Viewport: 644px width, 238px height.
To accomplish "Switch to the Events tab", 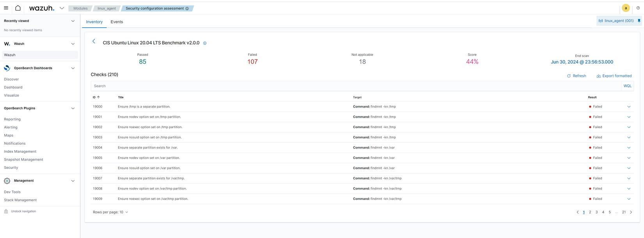I will (117, 22).
